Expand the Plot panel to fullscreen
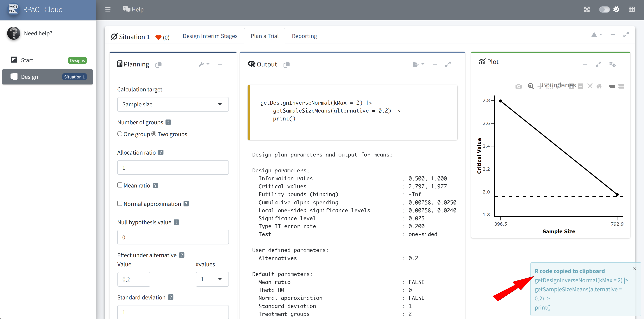The image size is (644, 319). point(598,64)
